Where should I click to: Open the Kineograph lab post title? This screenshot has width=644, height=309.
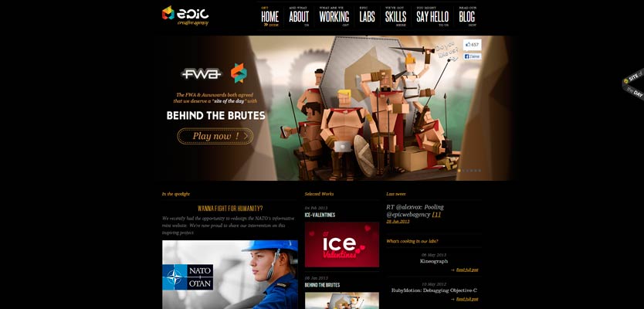click(434, 261)
